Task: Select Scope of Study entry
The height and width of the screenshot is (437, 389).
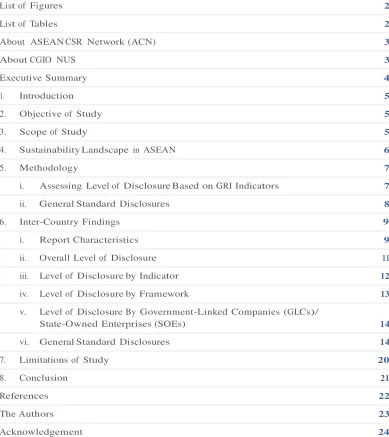Action: 53,132
